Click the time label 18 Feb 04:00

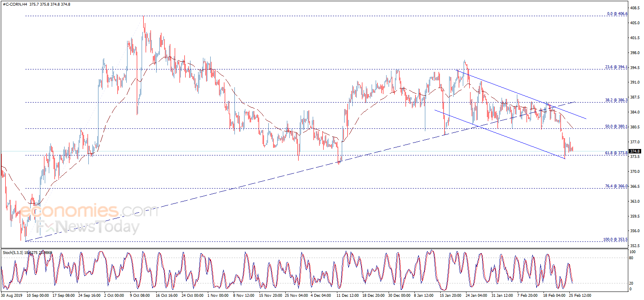(554, 296)
